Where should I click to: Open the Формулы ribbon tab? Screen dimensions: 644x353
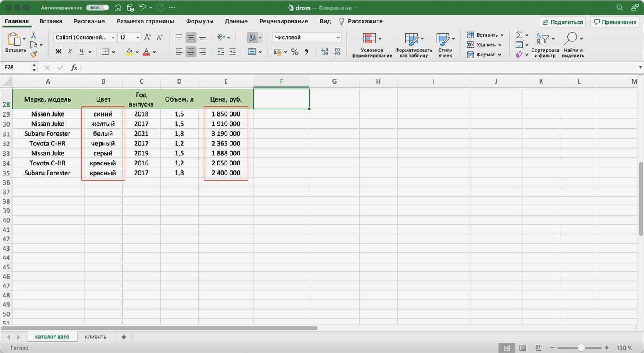(199, 21)
